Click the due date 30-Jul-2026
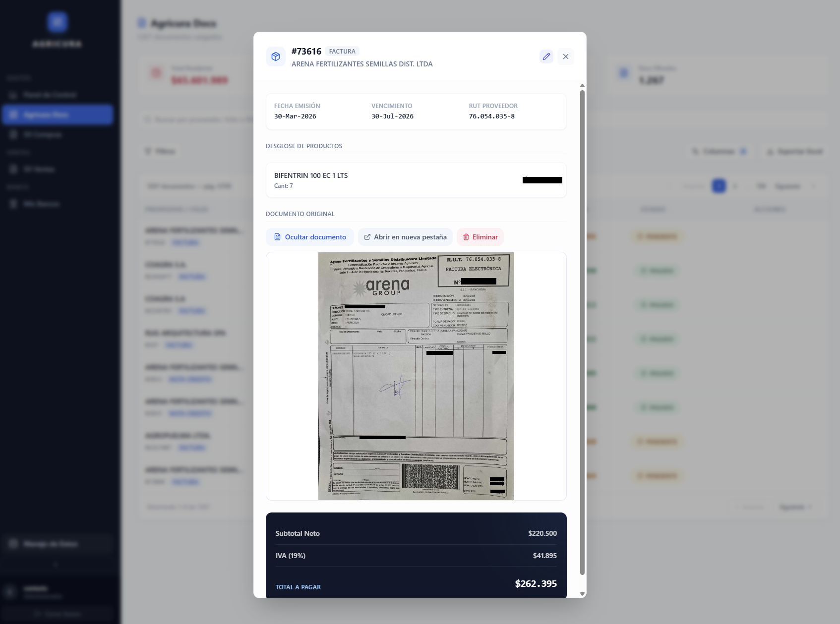This screenshot has width=840, height=624. pos(392,116)
